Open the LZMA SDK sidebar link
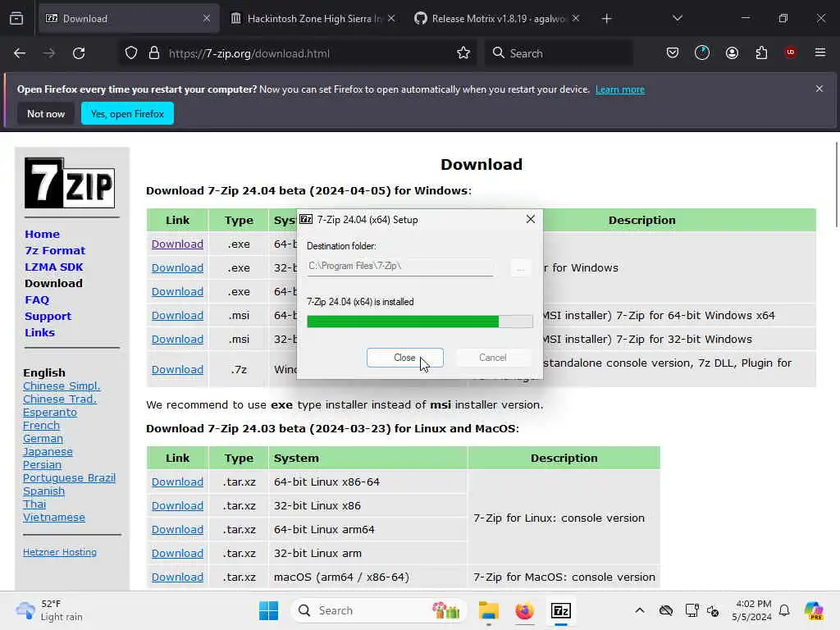Viewport: 840px width, 630px height. [53, 267]
